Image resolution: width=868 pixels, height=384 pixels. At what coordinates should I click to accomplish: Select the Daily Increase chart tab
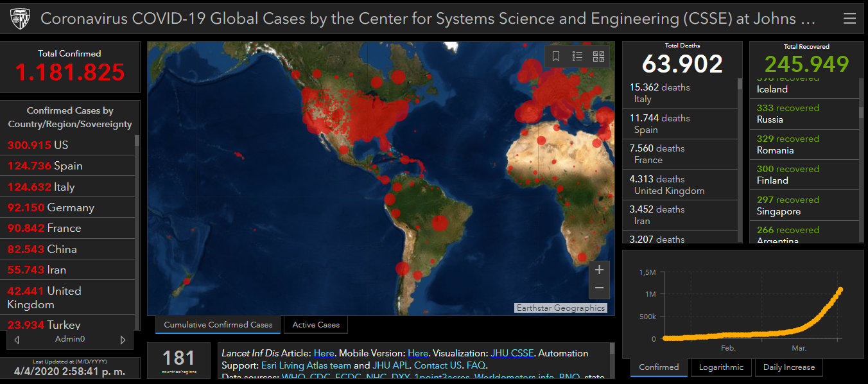pos(789,367)
